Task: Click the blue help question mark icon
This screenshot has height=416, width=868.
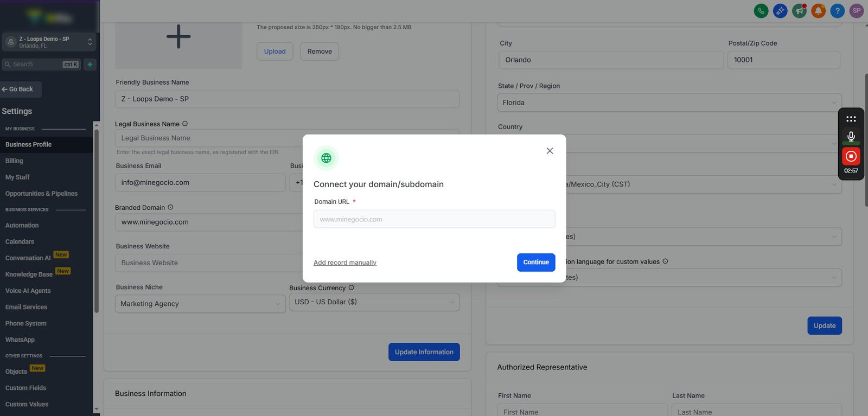Action: (x=837, y=11)
